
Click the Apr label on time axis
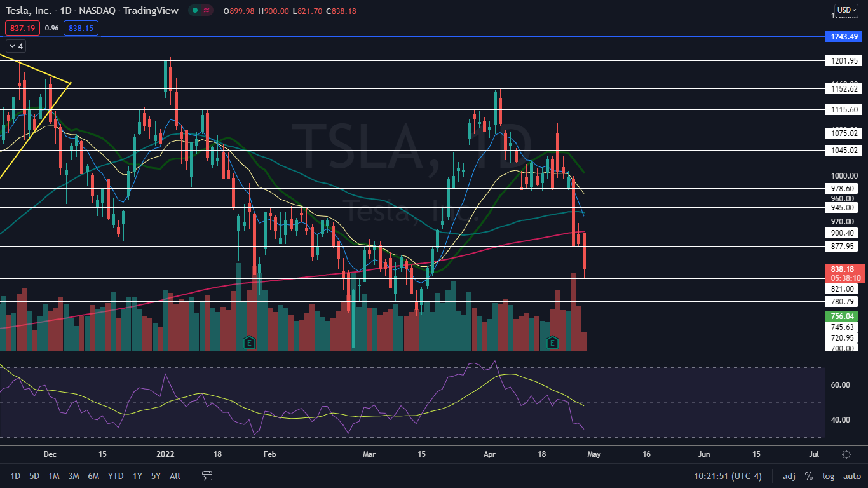(489, 454)
